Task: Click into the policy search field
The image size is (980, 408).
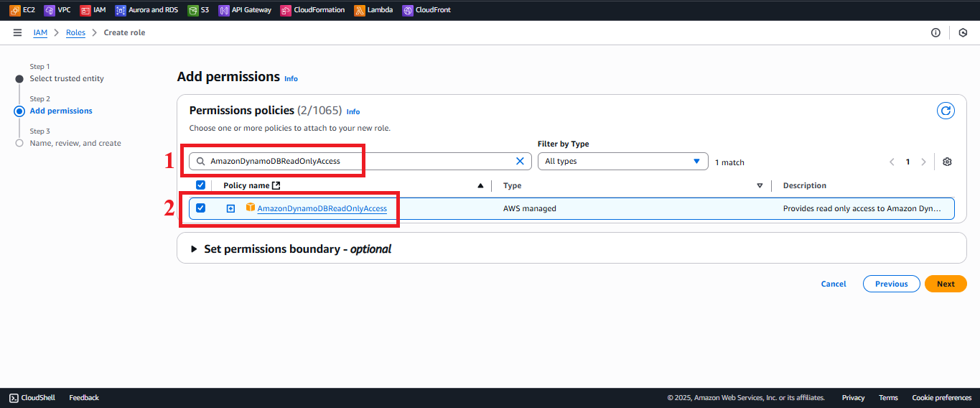Action: (360, 161)
